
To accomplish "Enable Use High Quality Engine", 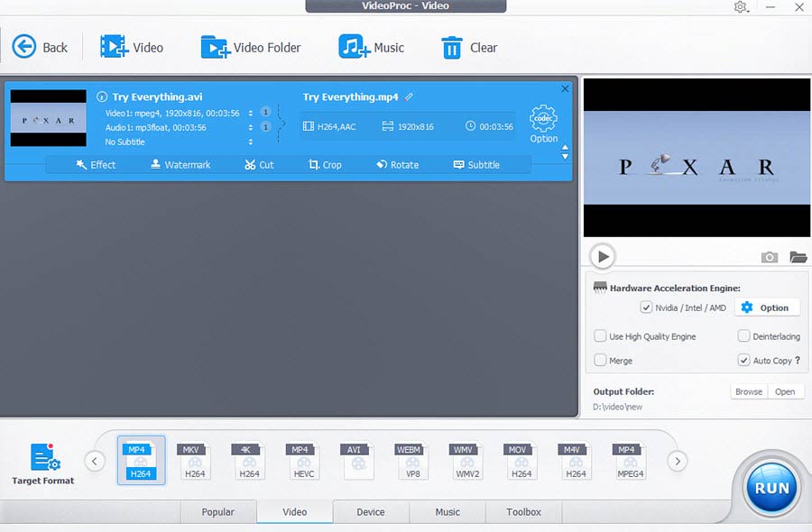I will [x=600, y=335].
